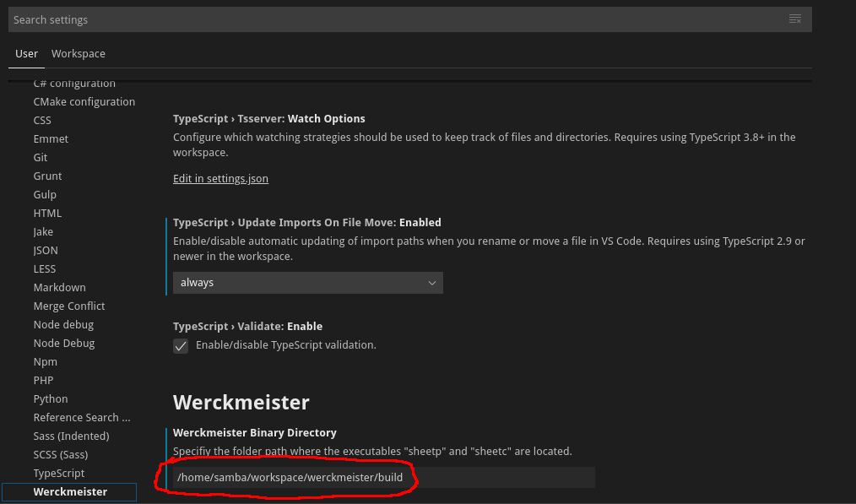The height and width of the screenshot is (504, 856).
Task: Select HTML in settings tree
Action: pos(47,213)
